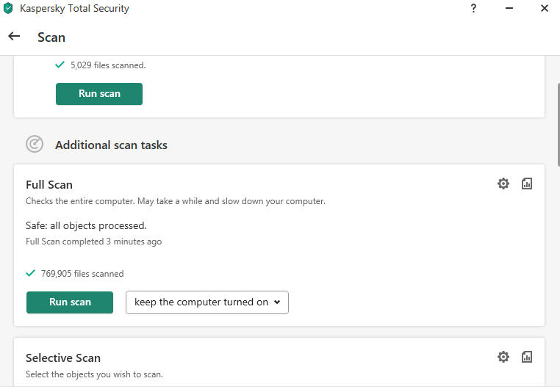This screenshot has width=560, height=392.
Task: Minimize the Kaspersky window
Action: tap(509, 8)
